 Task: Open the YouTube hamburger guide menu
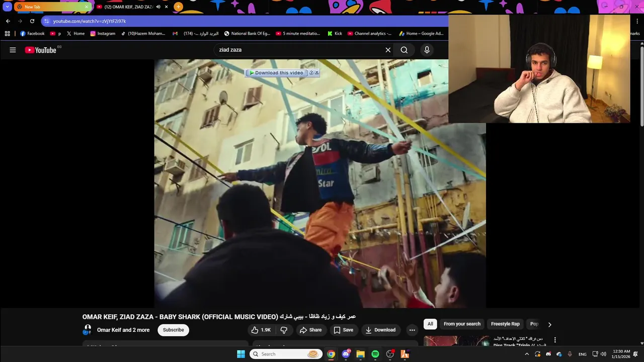coord(13,50)
